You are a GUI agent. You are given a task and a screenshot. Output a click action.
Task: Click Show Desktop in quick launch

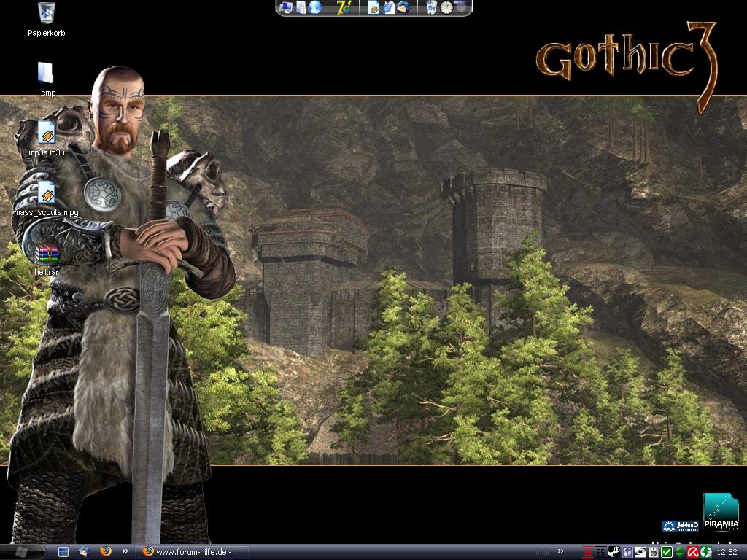(63, 551)
